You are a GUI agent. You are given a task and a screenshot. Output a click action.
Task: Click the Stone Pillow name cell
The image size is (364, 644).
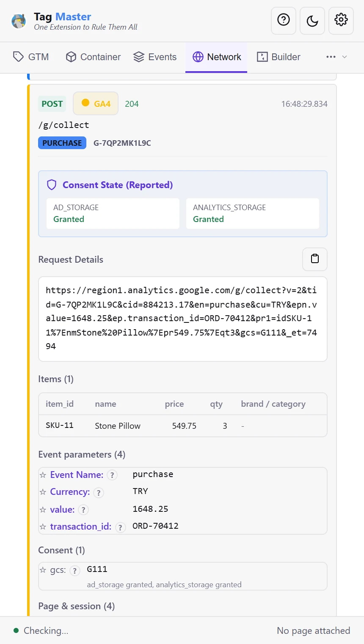click(118, 426)
